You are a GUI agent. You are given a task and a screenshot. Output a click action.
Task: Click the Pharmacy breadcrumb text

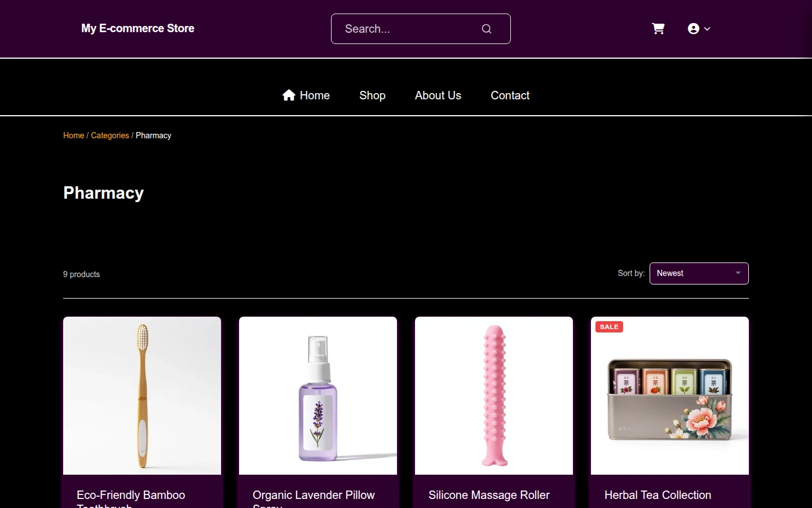point(153,135)
